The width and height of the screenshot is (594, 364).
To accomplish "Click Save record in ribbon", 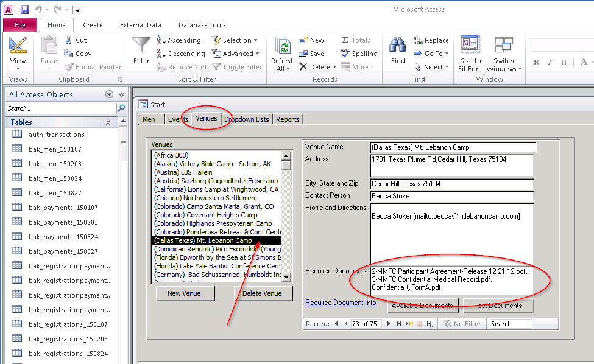I will point(311,54).
